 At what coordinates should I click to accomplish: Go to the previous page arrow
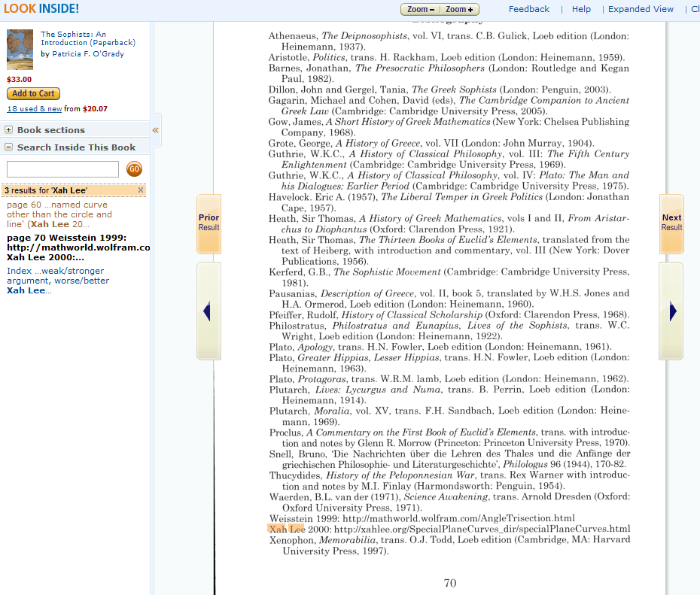coord(208,311)
